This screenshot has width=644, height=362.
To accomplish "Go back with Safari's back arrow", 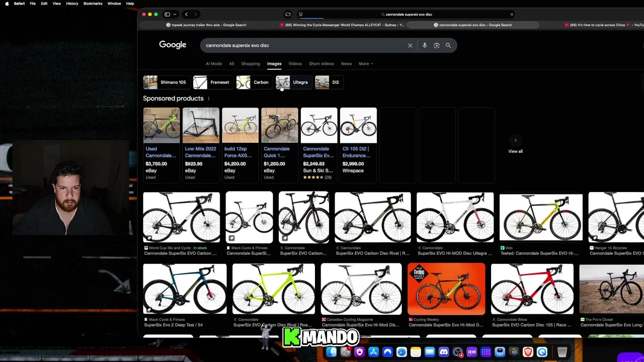I will pyautogui.click(x=186, y=14).
